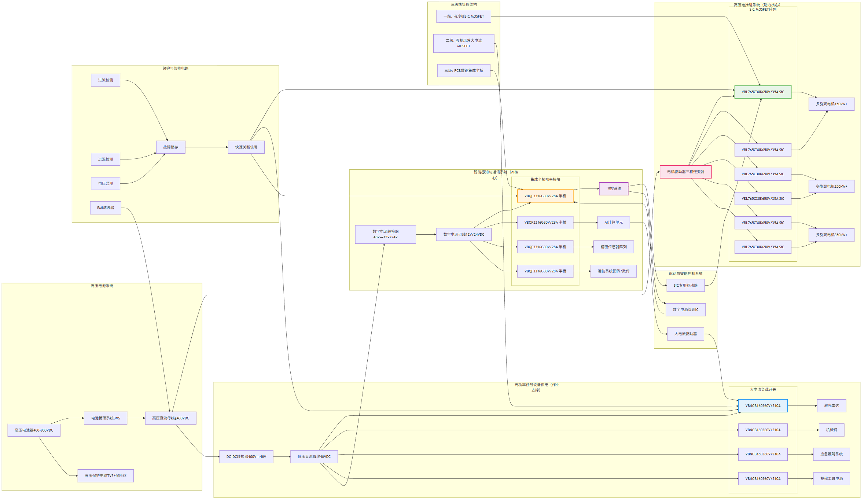The image size is (868, 503).
Task: Select the DC-DC转换器400V→48V node
Action: pos(246,457)
